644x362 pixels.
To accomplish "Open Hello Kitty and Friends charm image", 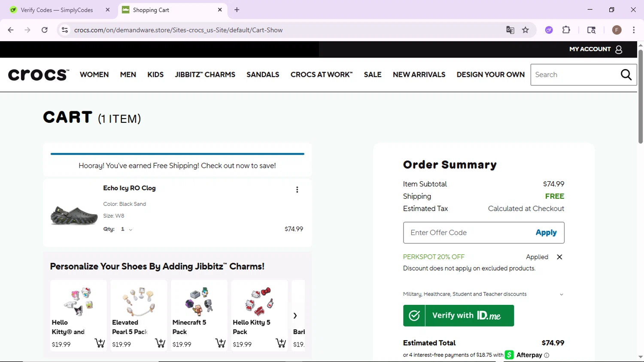I will [x=78, y=301].
